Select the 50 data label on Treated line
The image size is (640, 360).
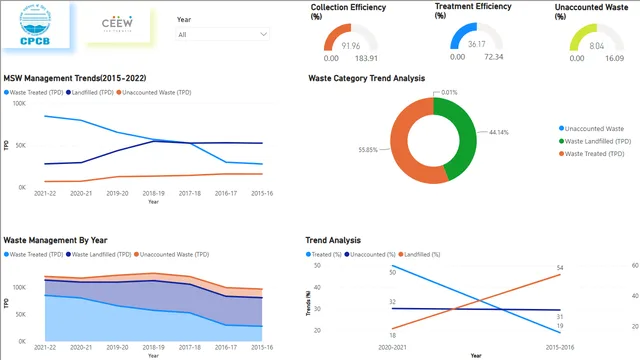[393, 272]
